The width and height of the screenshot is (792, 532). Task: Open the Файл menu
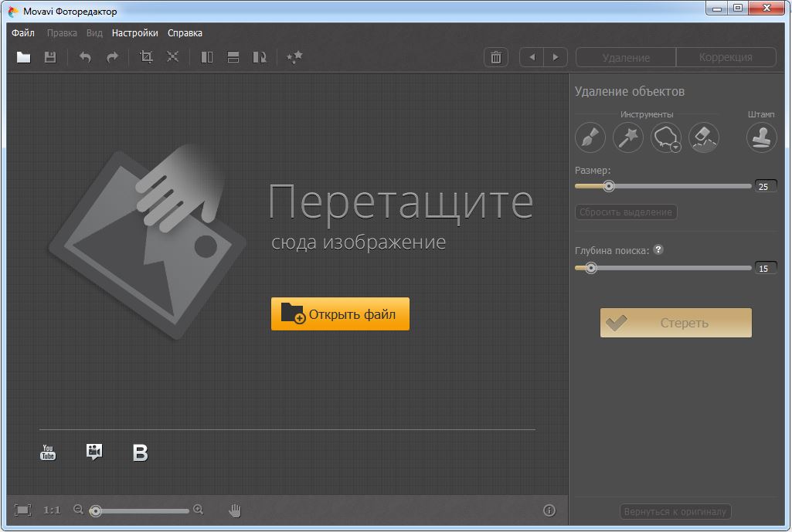click(23, 33)
